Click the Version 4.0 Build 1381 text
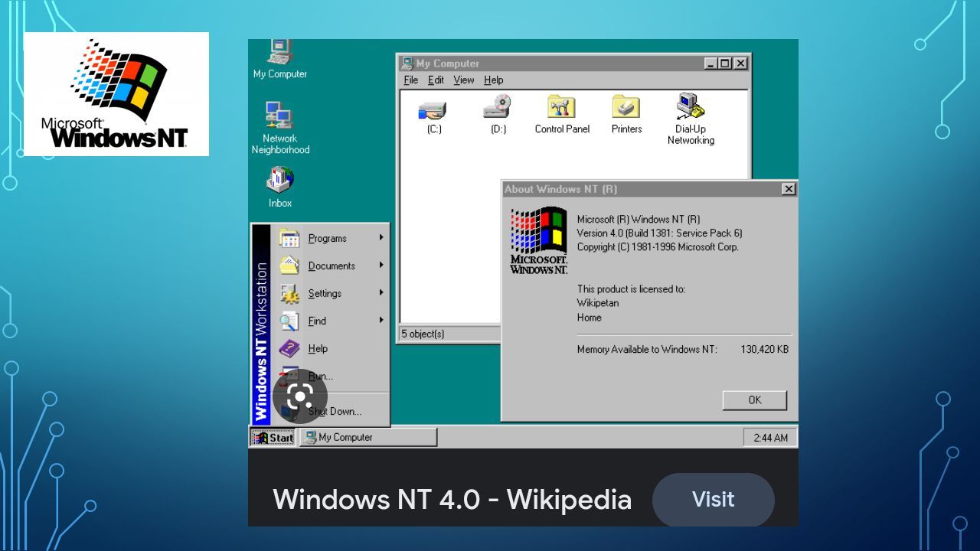980x551 pixels. pos(659,233)
